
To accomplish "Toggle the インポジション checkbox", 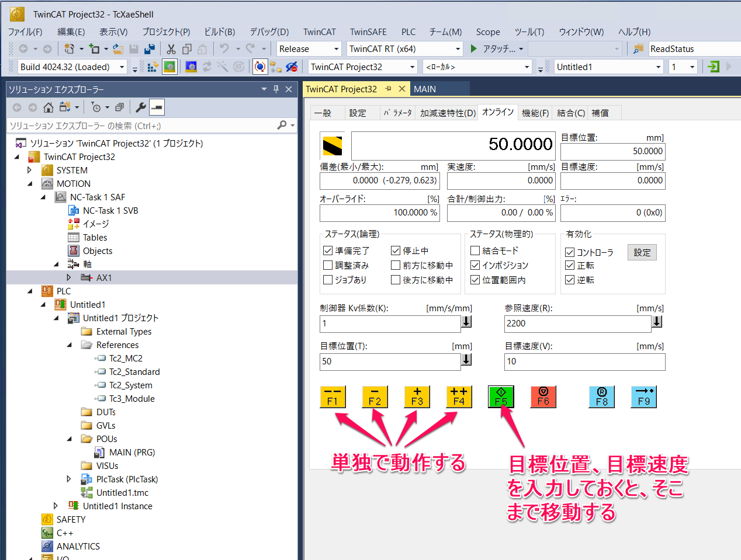I will [475, 265].
